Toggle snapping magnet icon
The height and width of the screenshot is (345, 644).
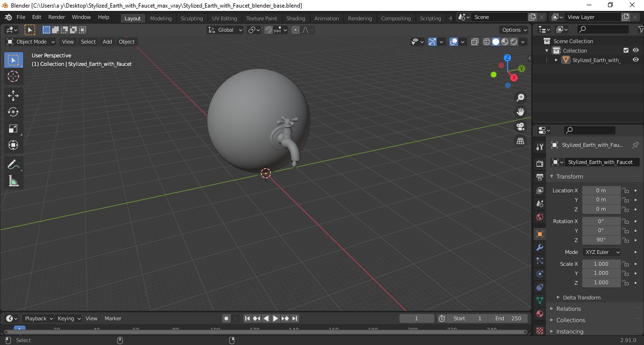pos(268,30)
